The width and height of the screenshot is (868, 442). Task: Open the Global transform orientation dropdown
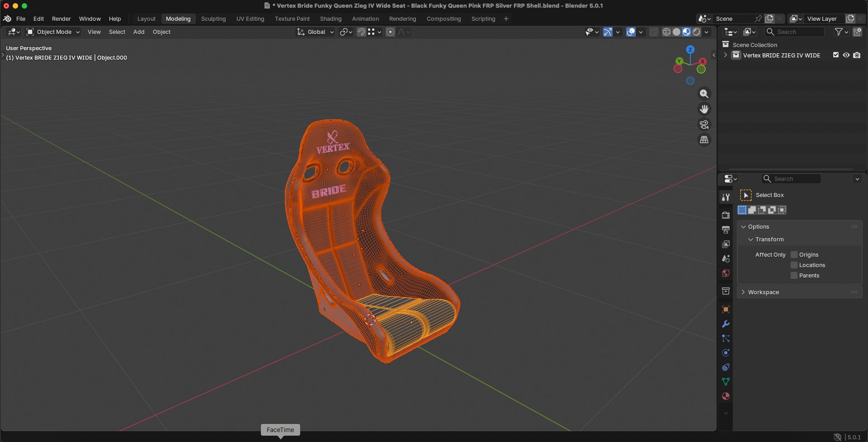pos(315,32)
